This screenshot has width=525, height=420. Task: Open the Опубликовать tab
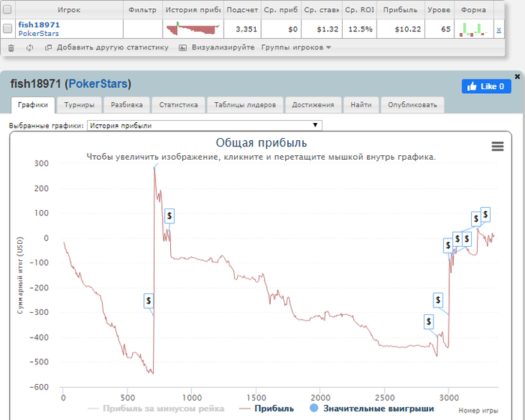coord(412,105)
